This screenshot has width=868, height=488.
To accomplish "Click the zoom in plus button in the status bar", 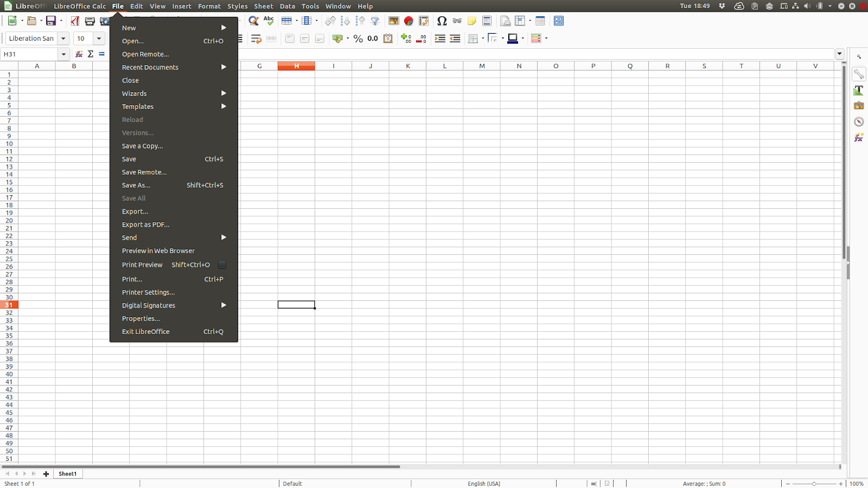I will pyautogui.click(x=841, y=484).
